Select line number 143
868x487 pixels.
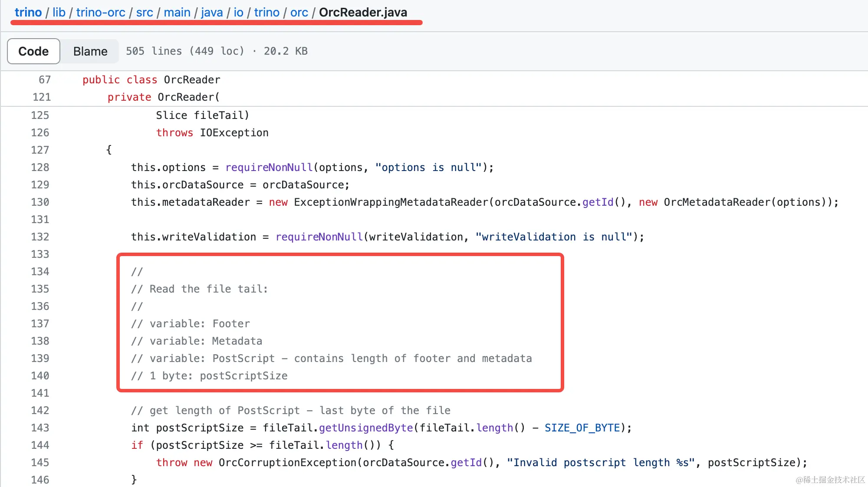click(40, 428)
